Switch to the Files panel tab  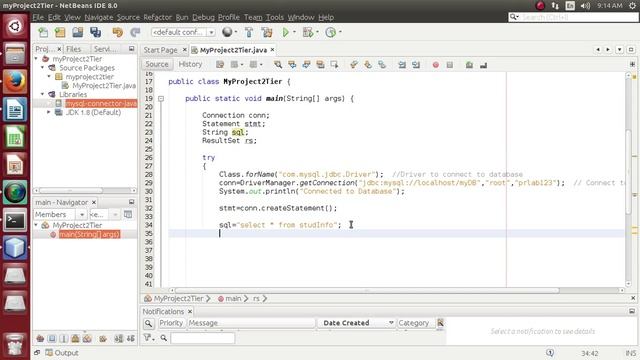click(73, 49)
